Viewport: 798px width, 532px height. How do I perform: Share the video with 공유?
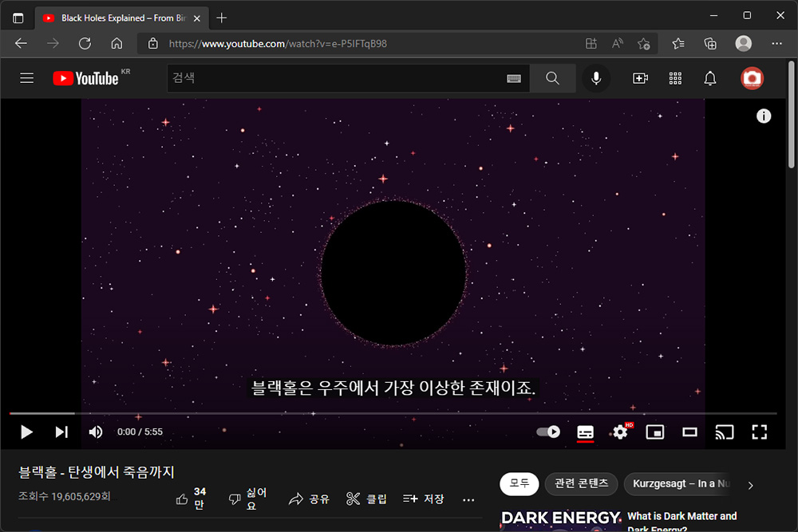309,499
